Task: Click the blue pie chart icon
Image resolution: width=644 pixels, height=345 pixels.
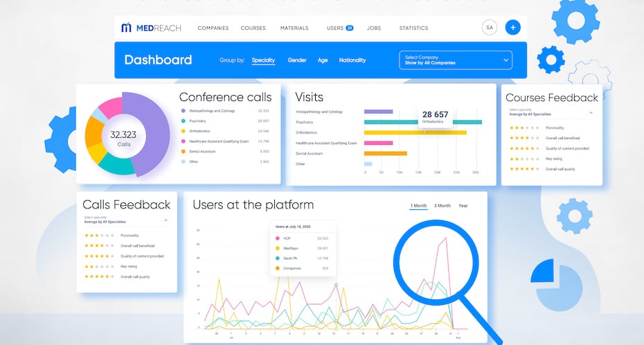Action: (558, 283)
